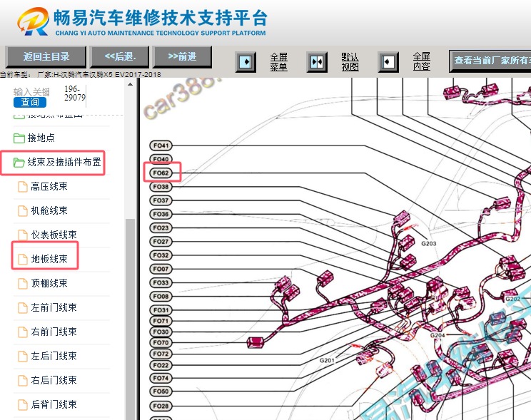Image resolution: width=531 pixels, height=420 pixels.
Task: Open 右前门线束 document
Action: coord(54,332)
